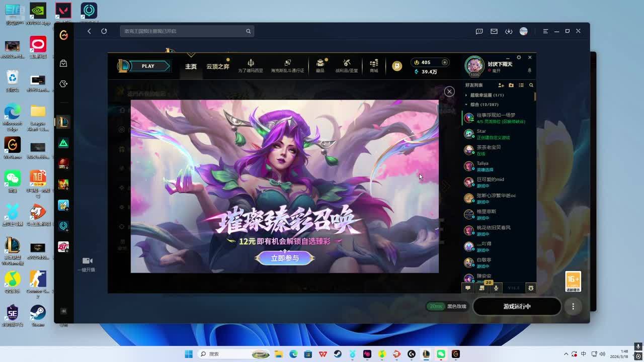
Task: Refresh the WeGame page
Action: coord(104,31)
